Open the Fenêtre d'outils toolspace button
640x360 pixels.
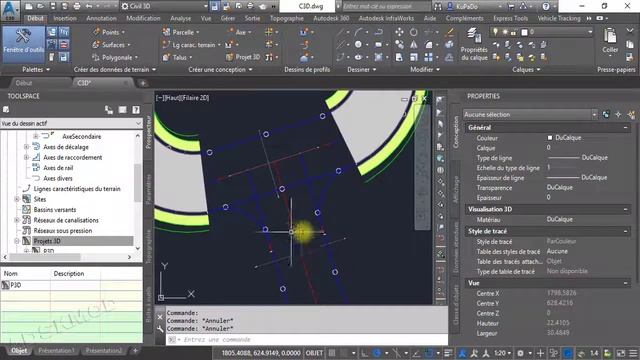[23, 44]
